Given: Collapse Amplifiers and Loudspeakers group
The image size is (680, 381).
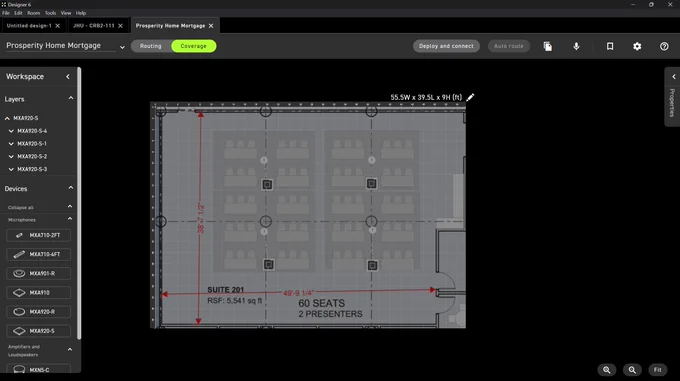Looking at the screenshot, I should click(x=70, y=349).
